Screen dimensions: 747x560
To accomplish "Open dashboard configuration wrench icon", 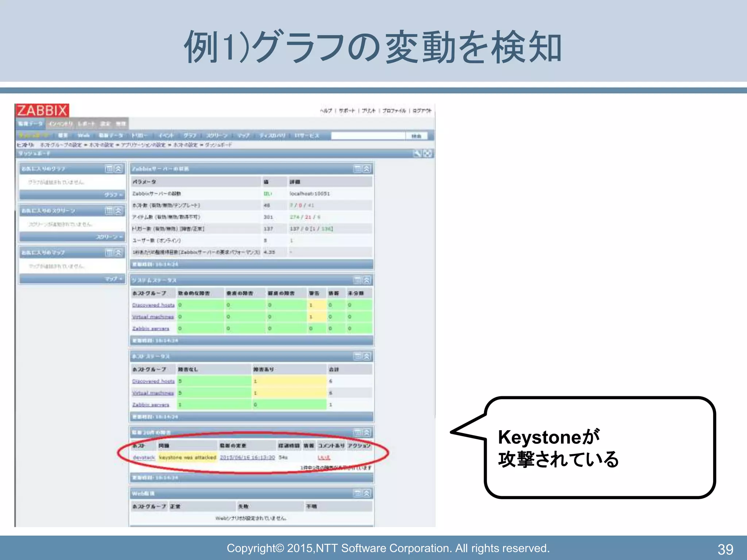I will point(417,153).
